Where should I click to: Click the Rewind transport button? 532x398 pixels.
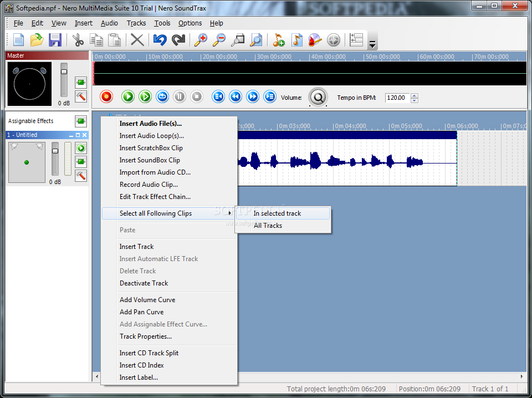point(236,97)
